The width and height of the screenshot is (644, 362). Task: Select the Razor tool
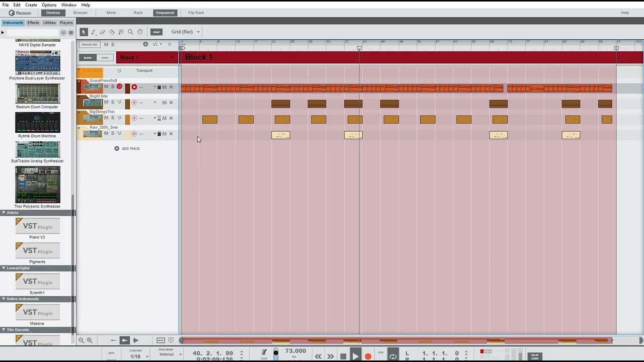coord(112,32)
